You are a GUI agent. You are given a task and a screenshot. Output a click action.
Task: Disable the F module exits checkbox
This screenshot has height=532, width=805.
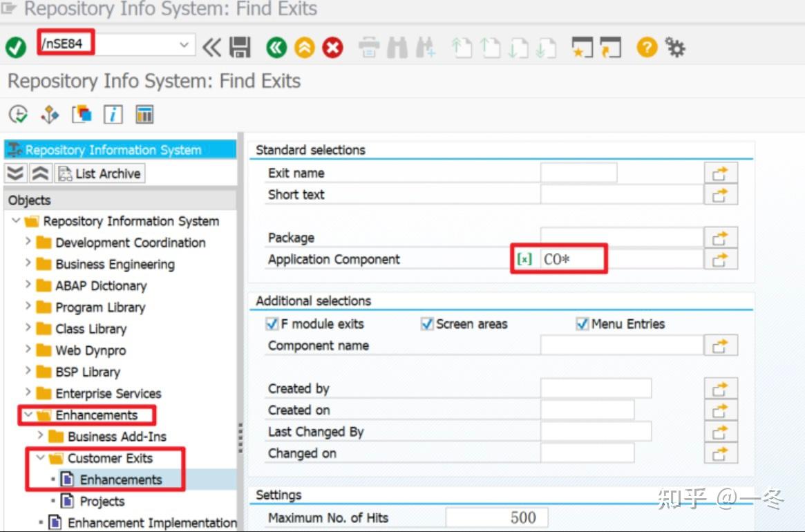(x=272, y=323)
